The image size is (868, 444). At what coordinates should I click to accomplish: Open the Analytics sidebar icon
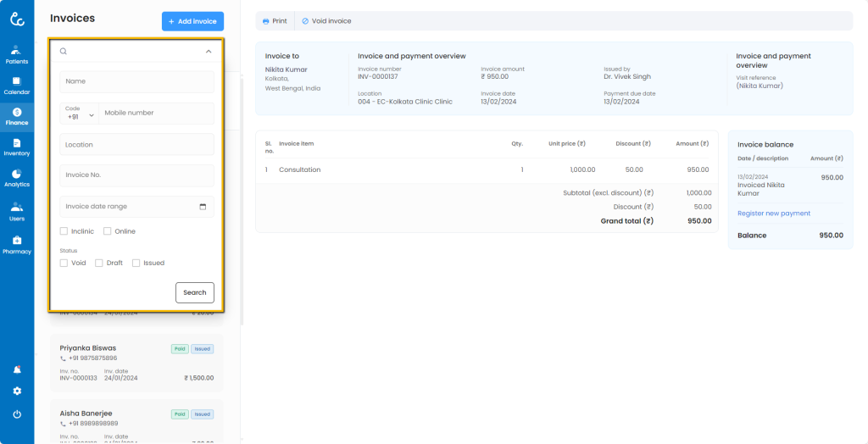coord(17,177)
